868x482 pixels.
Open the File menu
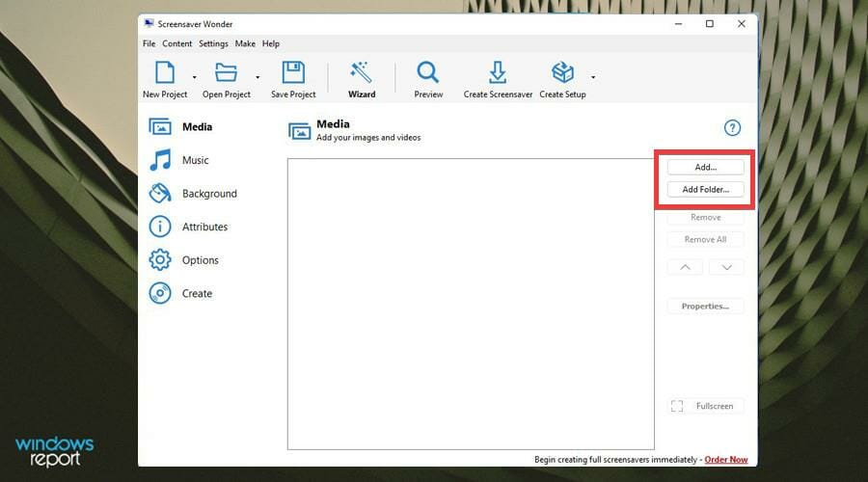[x=149, y=43]
